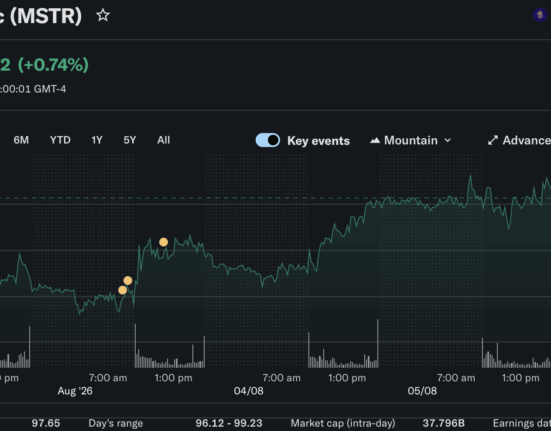Switch chart to 5Y range
The width and height of the screenshot is (551, 431).
click(x=129, y=140)
